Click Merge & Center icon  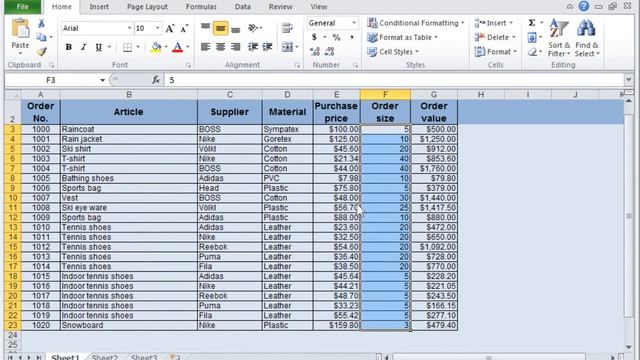[287, 47]
